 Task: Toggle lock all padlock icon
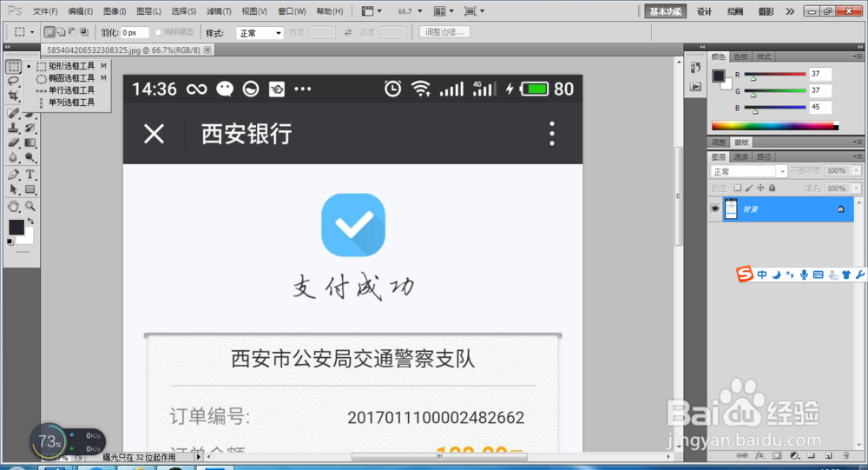tap(773, 188)
